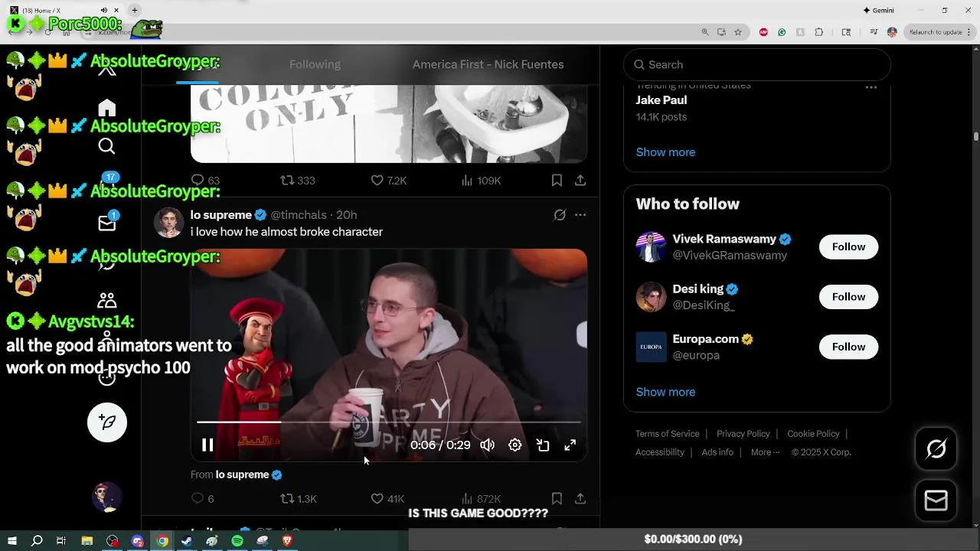Viewport: 980px width, 551px height.
Task: Open the Communities people icon
Action: [107, 300]
